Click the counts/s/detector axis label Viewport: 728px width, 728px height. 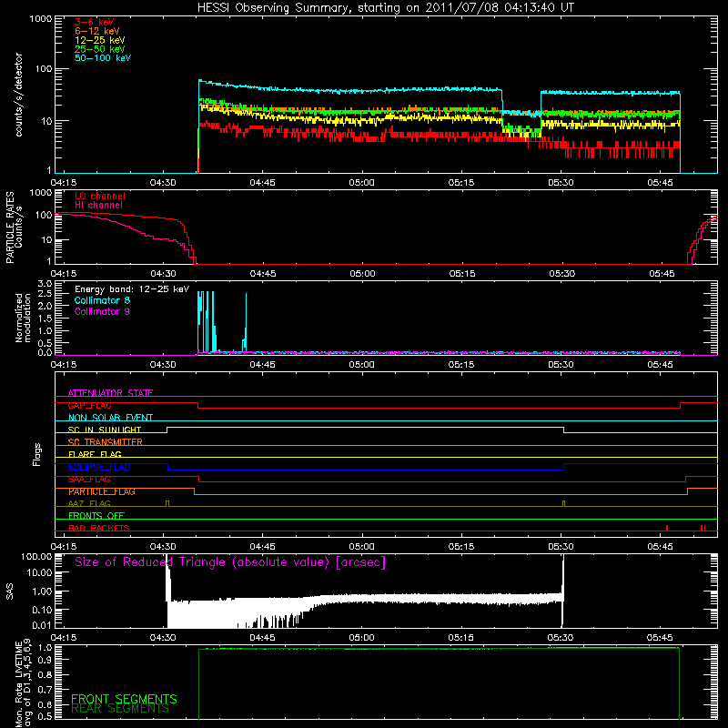(x=18, y=95)
